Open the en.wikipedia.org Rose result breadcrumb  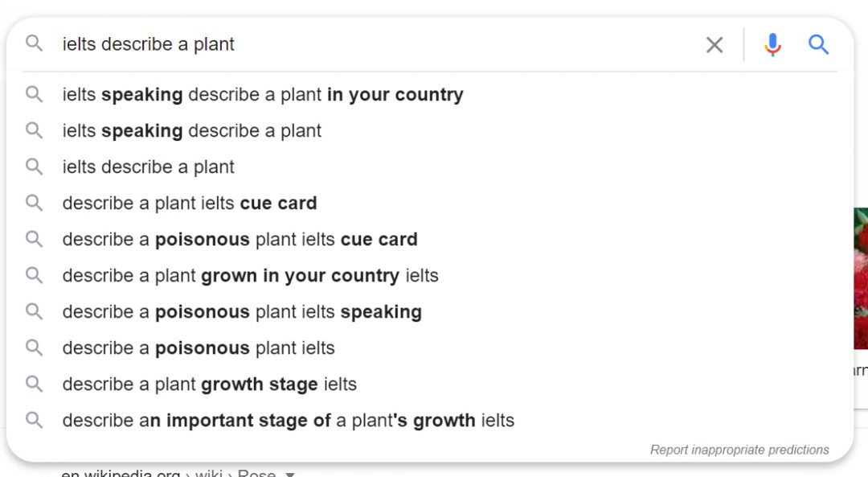pyautogui.click(x=177, y=474)
